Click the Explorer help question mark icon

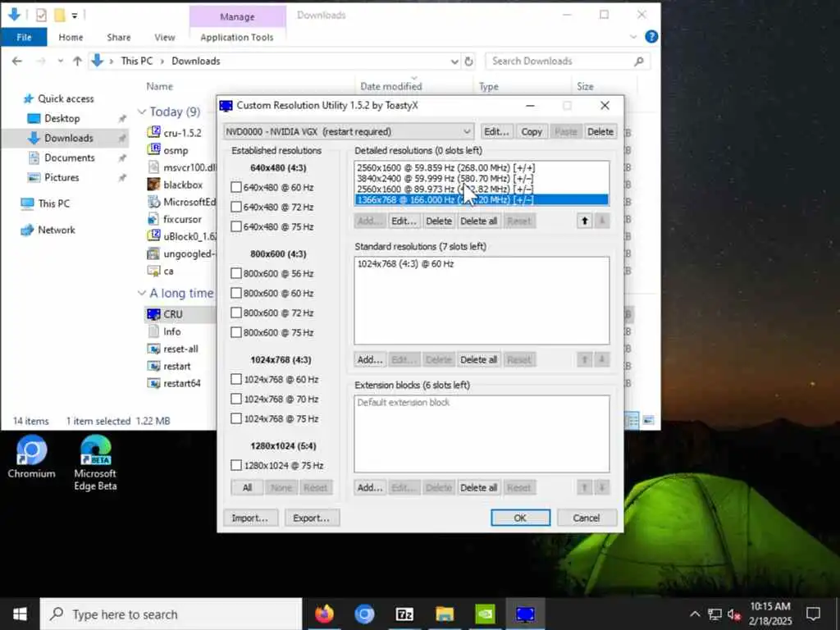click(x=651, y=36)
